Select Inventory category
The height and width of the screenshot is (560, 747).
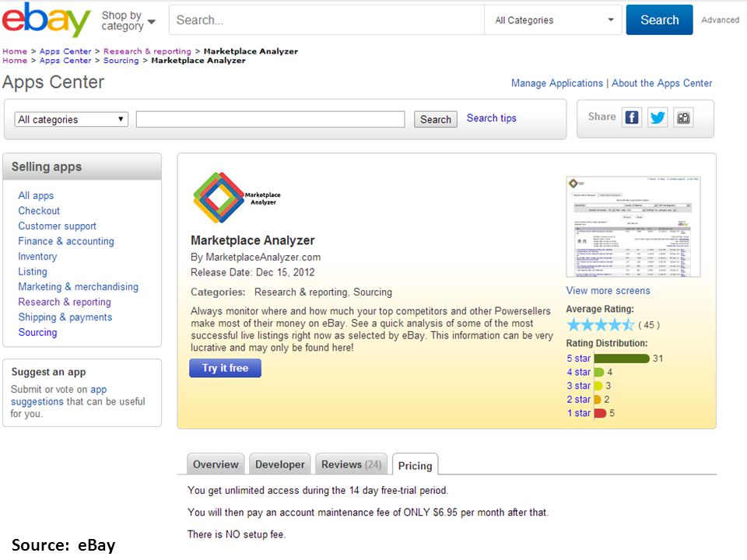pyautogui.click(x=37, y=256)
